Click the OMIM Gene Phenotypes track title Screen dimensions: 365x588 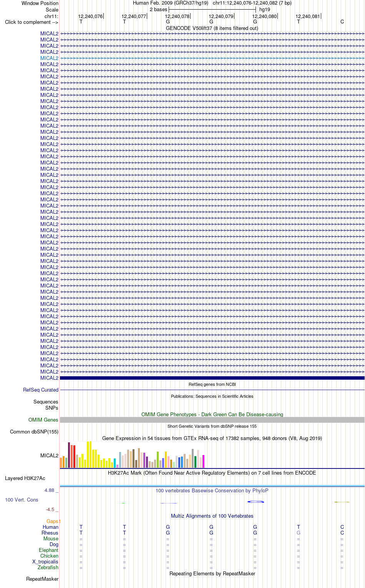click(x=212, y=415)
